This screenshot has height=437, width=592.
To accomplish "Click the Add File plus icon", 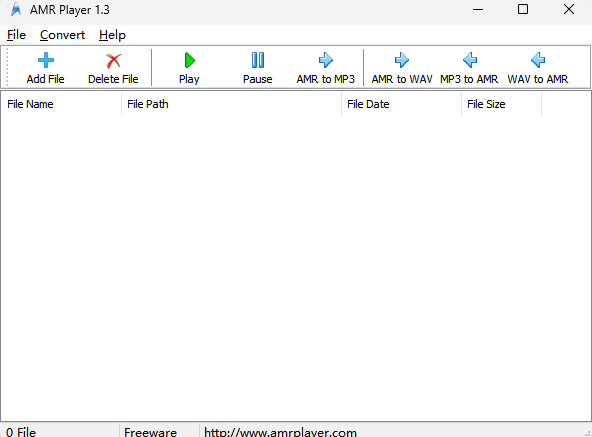I will click(46, 60).
